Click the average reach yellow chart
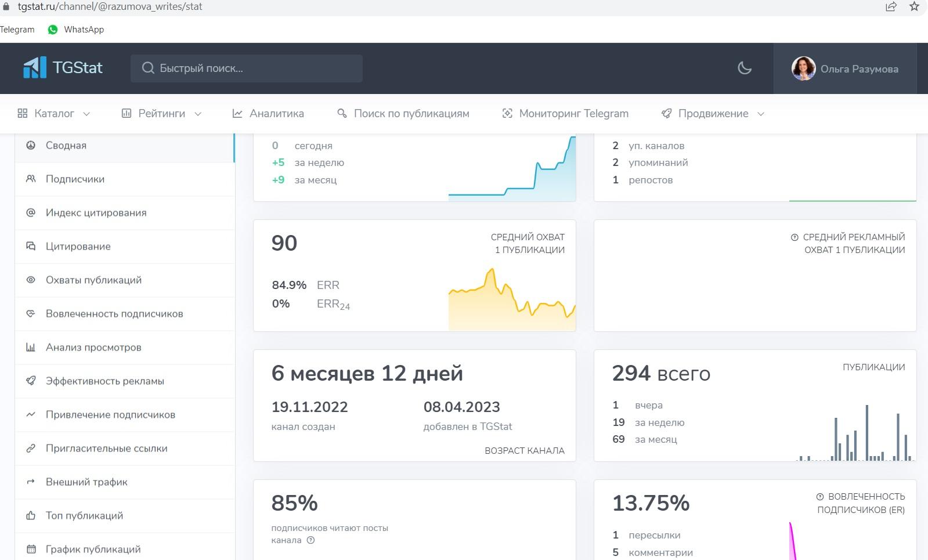 pyautogui.click(x=512, y=299)
